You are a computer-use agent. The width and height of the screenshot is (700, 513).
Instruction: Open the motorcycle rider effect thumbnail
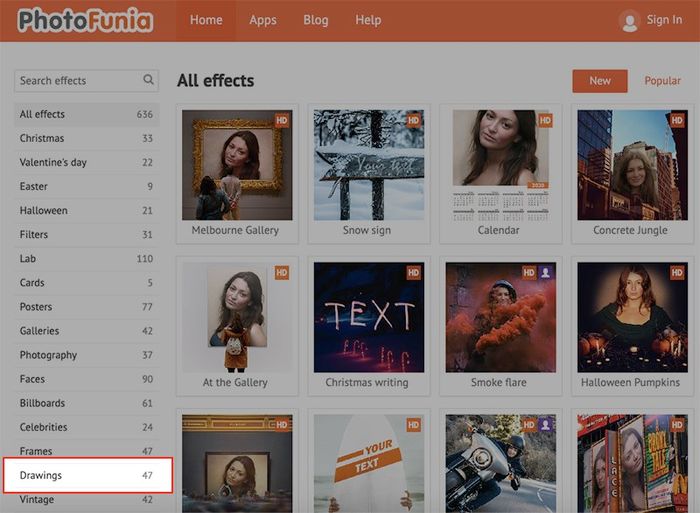pyautogui.click(x=500, y=464)
